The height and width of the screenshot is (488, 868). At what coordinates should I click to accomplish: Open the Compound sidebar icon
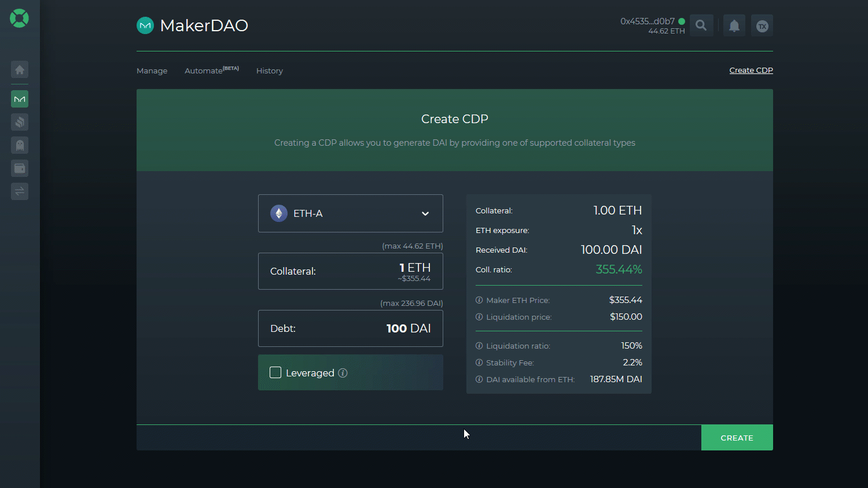20,122
